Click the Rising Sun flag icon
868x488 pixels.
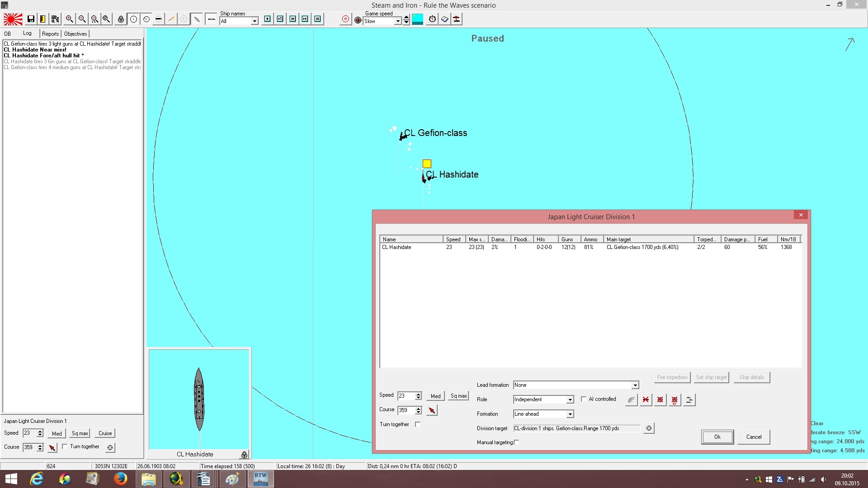(x=13, y=19)
